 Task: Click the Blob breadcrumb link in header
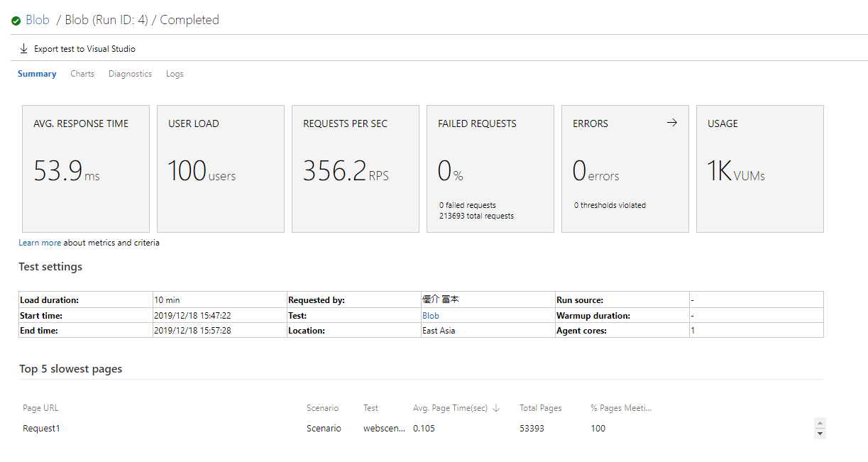[38, 20]
